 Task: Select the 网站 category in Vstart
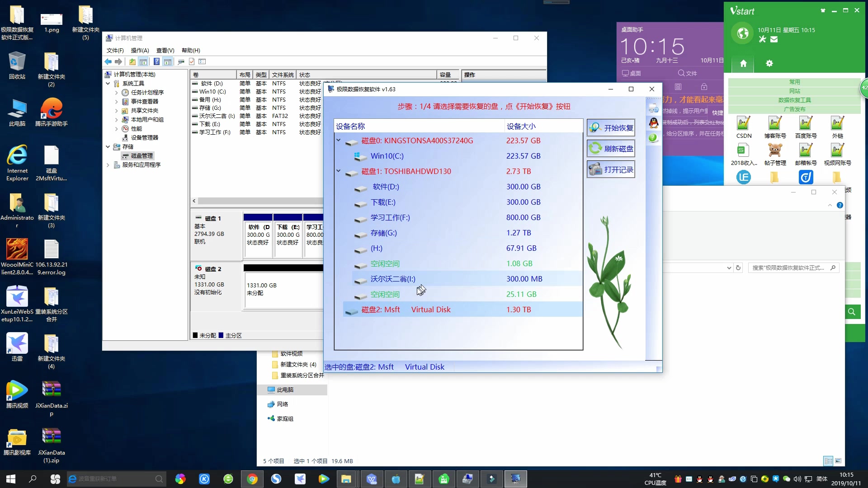794,91
